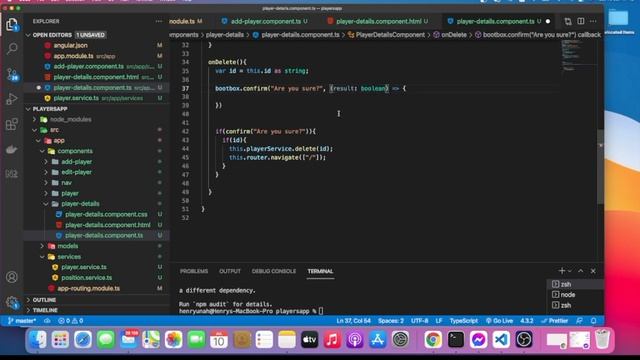Open the Search view in activity bar
640x360 pixels.
click(x=12, y=49)
